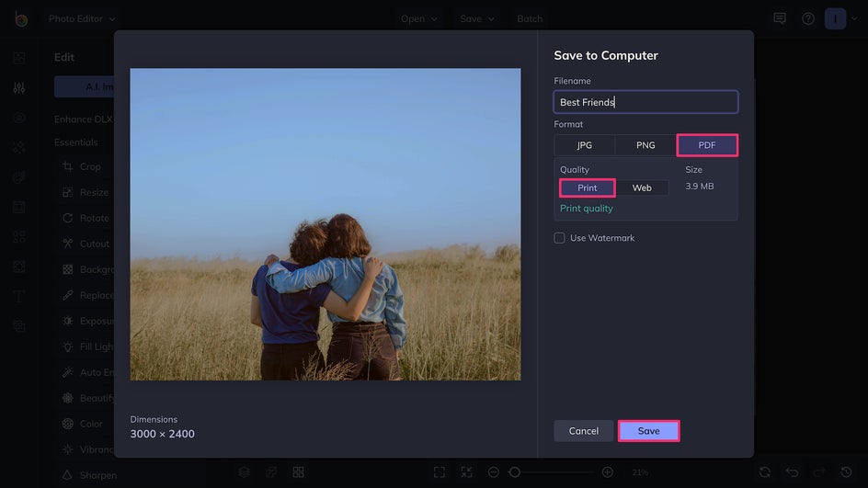Save the Best Friends image
This screenshot has height=488, width=868.
649,430
